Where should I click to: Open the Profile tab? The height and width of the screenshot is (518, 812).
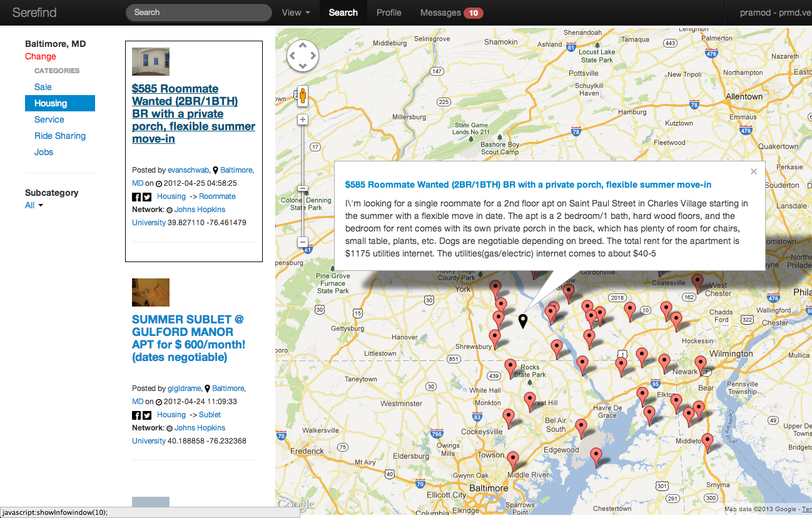click(388, 13)
